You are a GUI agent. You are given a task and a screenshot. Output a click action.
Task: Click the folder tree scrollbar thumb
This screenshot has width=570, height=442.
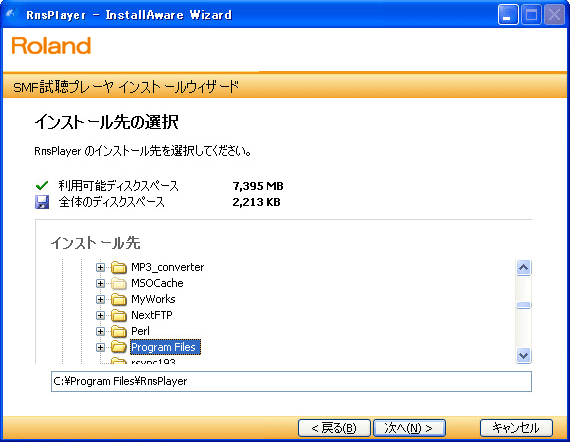click(x=523, y=305)
